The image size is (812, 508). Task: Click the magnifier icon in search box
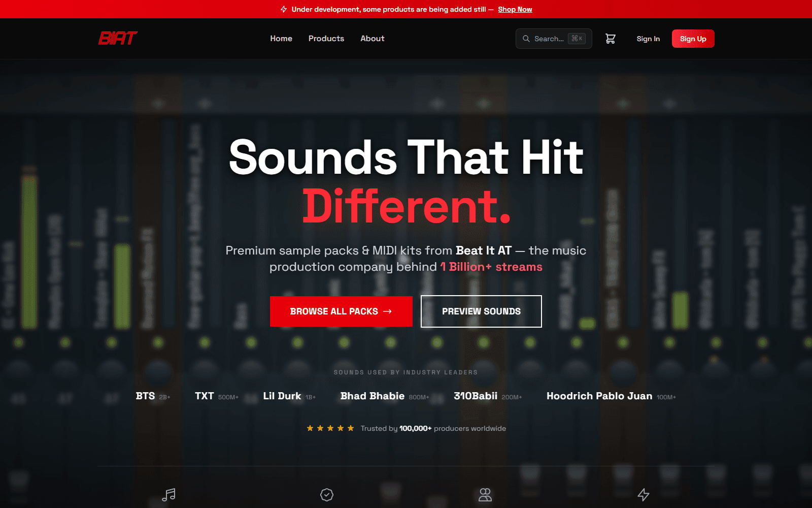(526, 39)
